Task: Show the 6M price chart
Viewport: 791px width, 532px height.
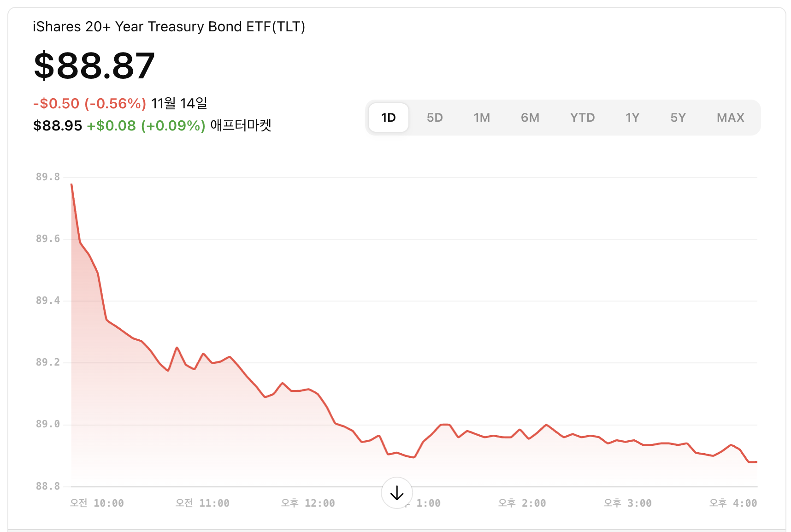Action: click(530, 118)
